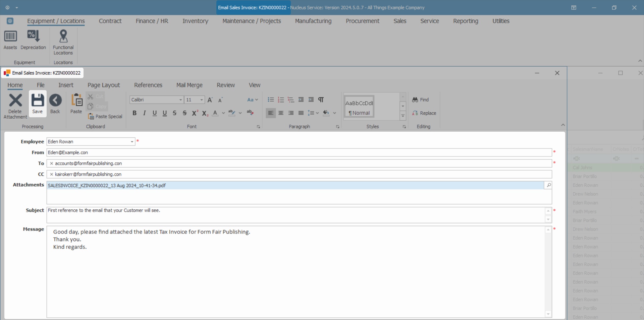This screenshot has width=644, height=320.
Task: Click the Delete Attachment icon
Action: [x=15, y=101]
